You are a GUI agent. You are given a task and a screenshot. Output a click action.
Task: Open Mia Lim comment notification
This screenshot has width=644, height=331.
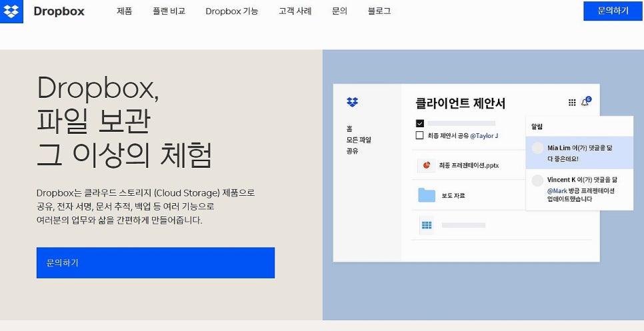579,153
